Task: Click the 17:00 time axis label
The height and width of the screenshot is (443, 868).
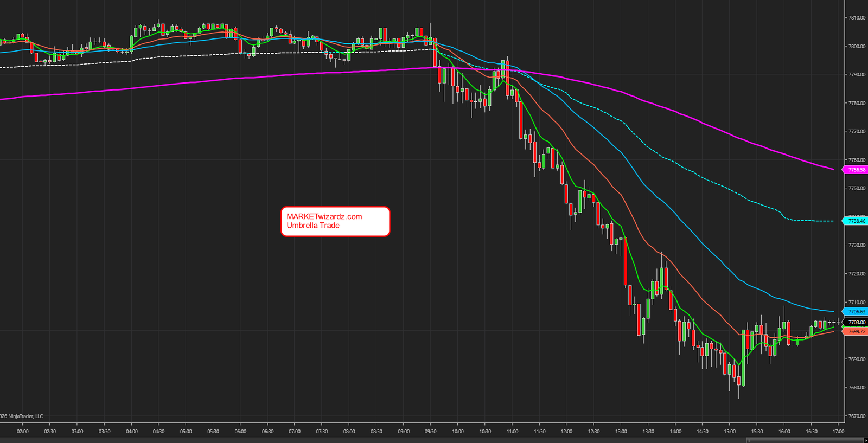Action: point(839,432)
